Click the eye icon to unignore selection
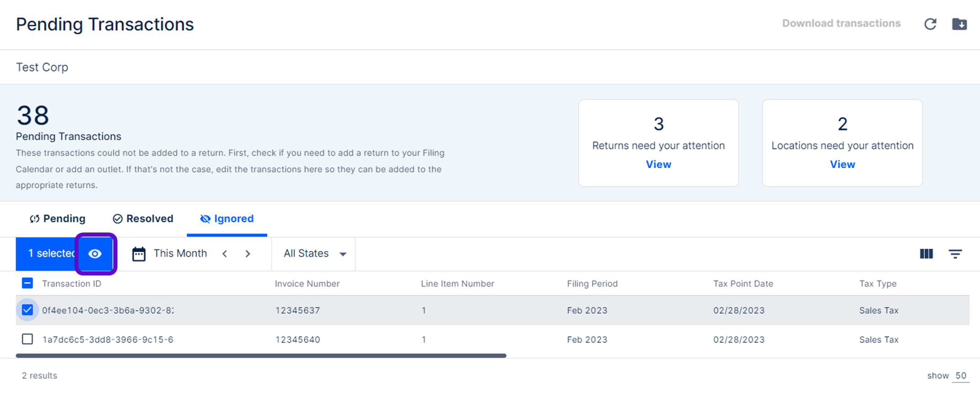This screenshot has height=412, width=980. click(95, 254)
